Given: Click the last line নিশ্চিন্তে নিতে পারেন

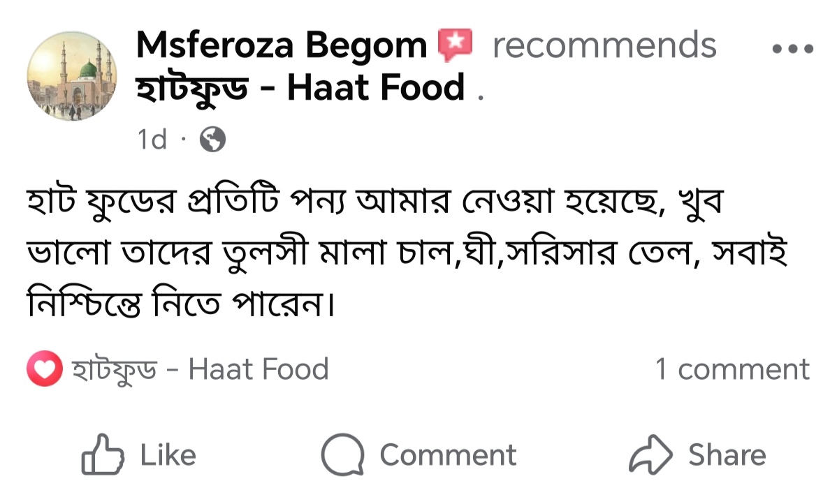Looking at the screenshot, I should click(x=180, y=304).
